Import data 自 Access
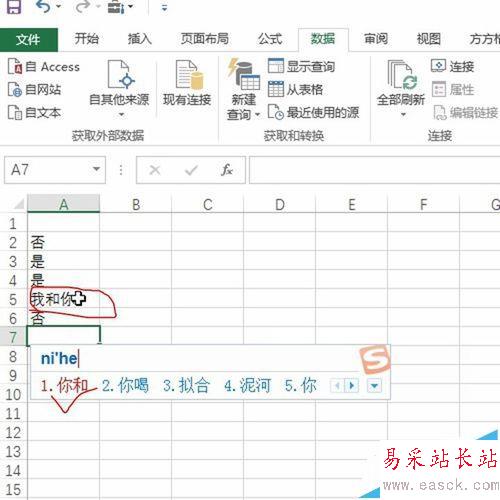Viewport: 500px width, 500px height. [x=44, y=67]
